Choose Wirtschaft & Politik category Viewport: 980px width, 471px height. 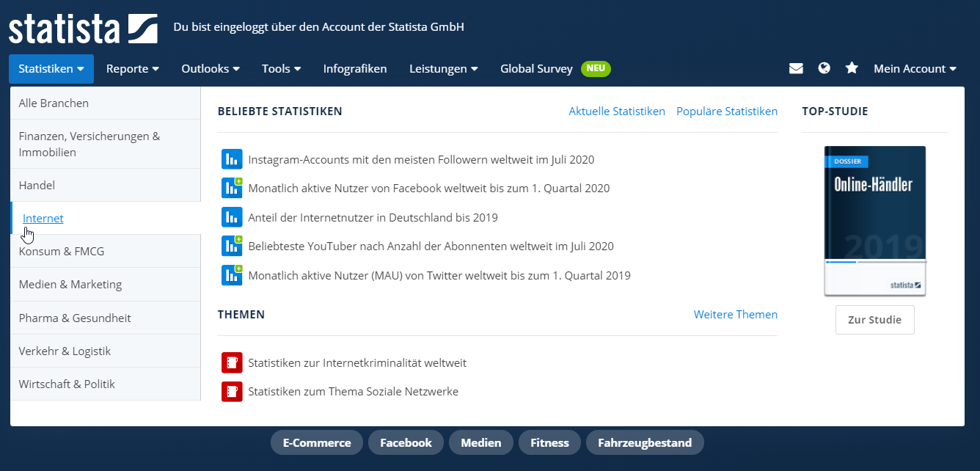click(x=106, y=384)
